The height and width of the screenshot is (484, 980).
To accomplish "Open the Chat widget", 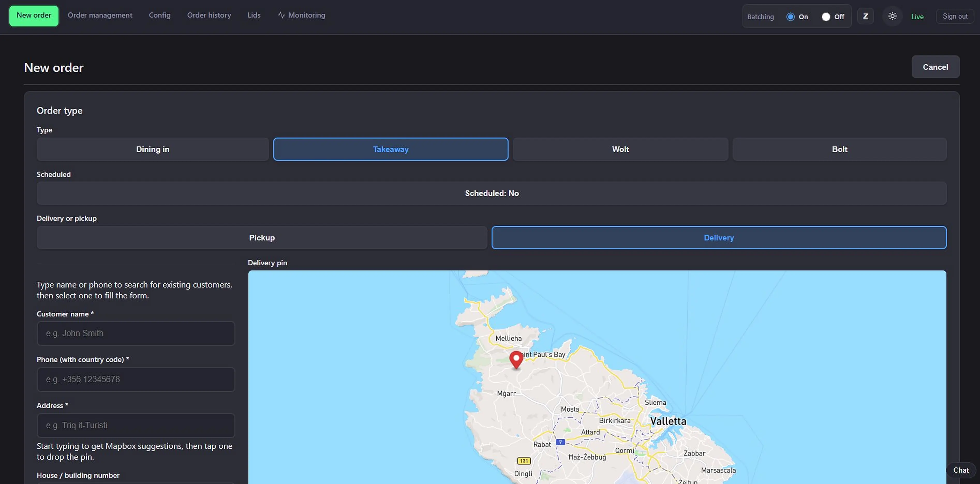I will (x=961, y=470).
